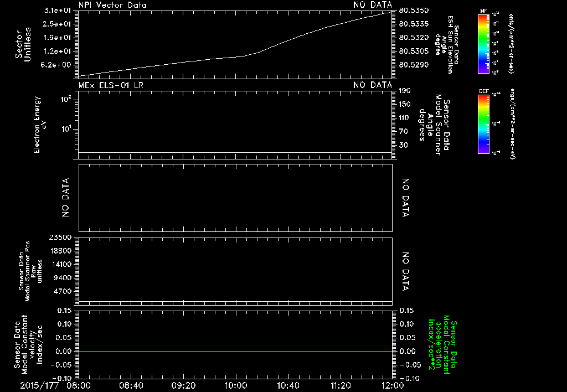Click the '11:20' time tick label

point(341,385)
